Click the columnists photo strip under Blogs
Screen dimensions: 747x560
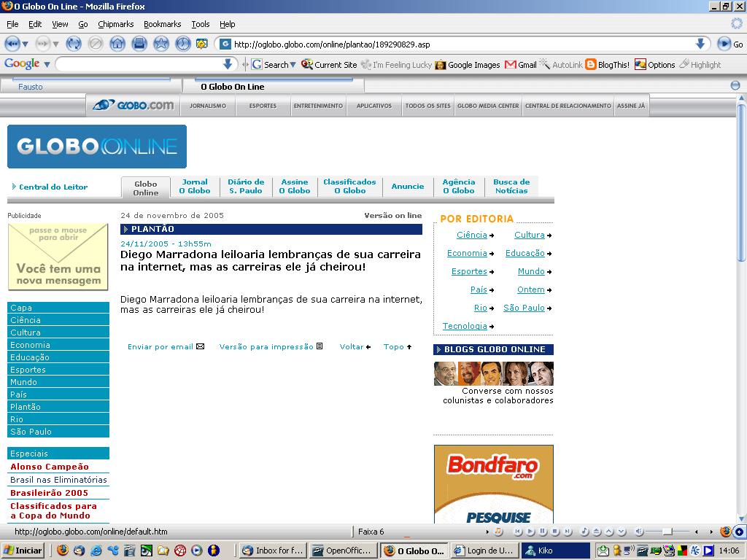(x=494, y=373)
